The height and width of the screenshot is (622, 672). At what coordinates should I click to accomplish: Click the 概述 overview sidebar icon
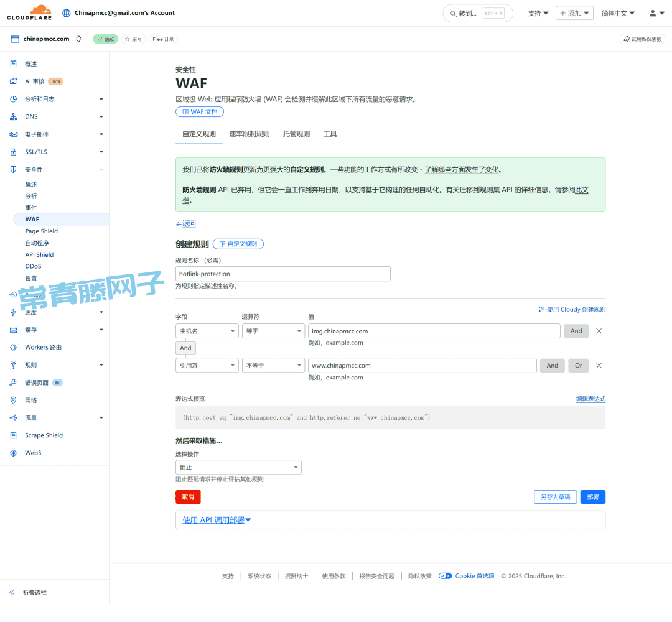pos(13,64)
